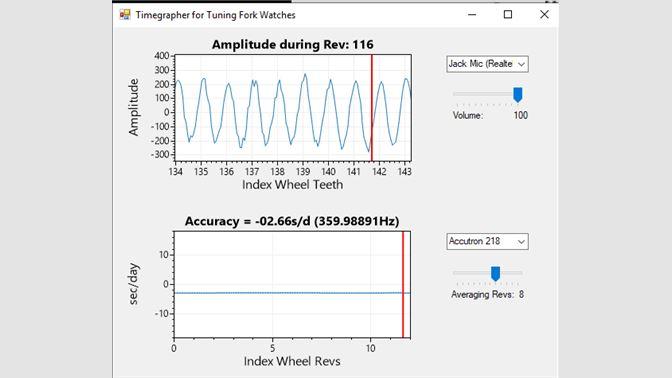This screenshot has height=378, width=672.
Task: Click the Averaging Revs slider thumb
Action: [495, 273]
